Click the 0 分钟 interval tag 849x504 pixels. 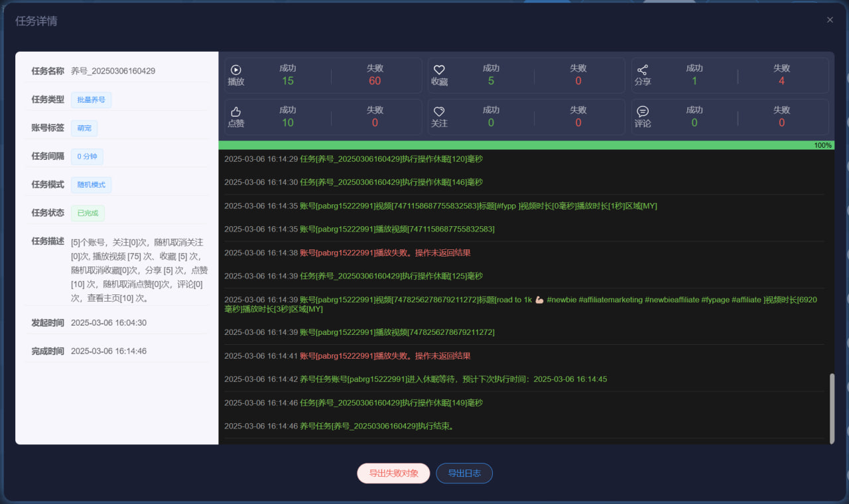87,156
